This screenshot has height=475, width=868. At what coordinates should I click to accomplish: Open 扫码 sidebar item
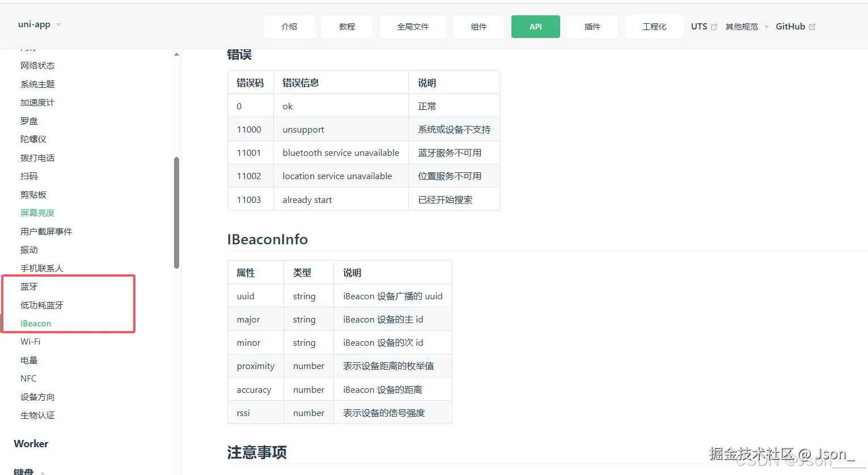click(29, 176)
